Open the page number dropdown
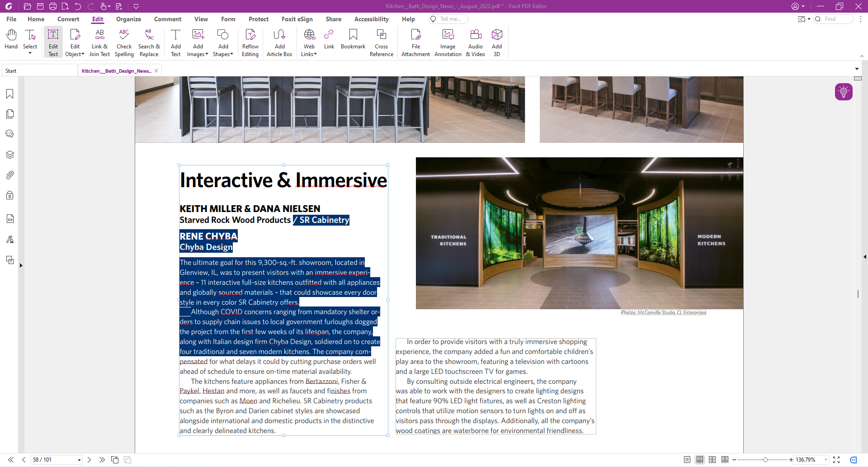868x467 pixels. click(79, 460)
